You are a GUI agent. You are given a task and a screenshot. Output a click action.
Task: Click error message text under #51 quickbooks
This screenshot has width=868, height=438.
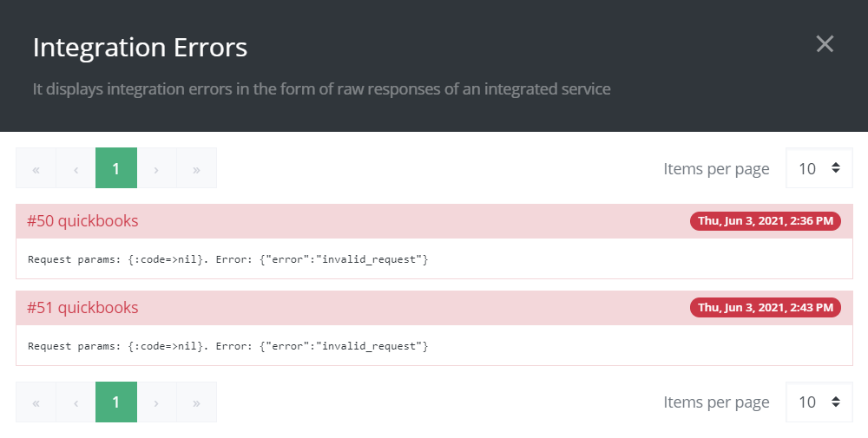[228, 346]
